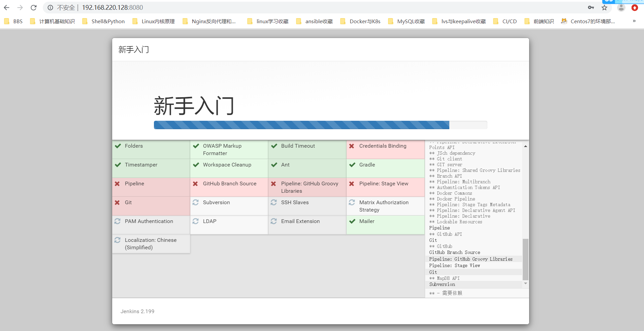Viewport: 644px width, 331px height.
Task: Open the Nginx反向代理 bookmark folder
Action: click(209, 21)
